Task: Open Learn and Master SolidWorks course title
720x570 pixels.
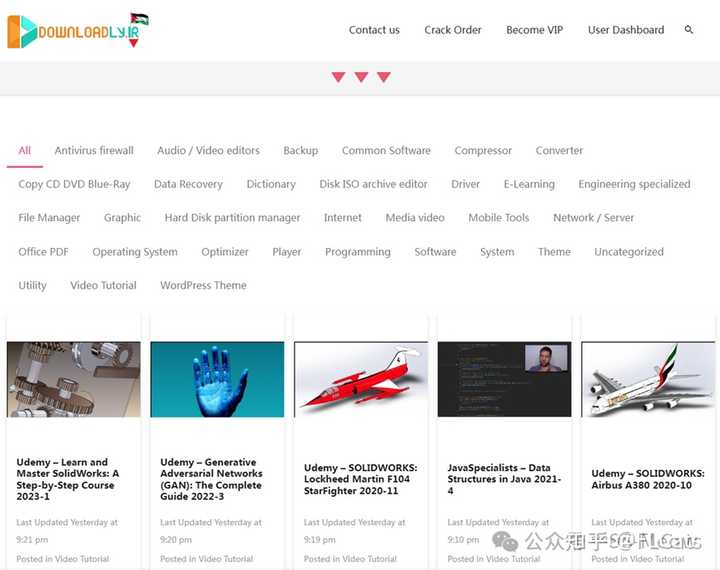Action: [68, 479]
